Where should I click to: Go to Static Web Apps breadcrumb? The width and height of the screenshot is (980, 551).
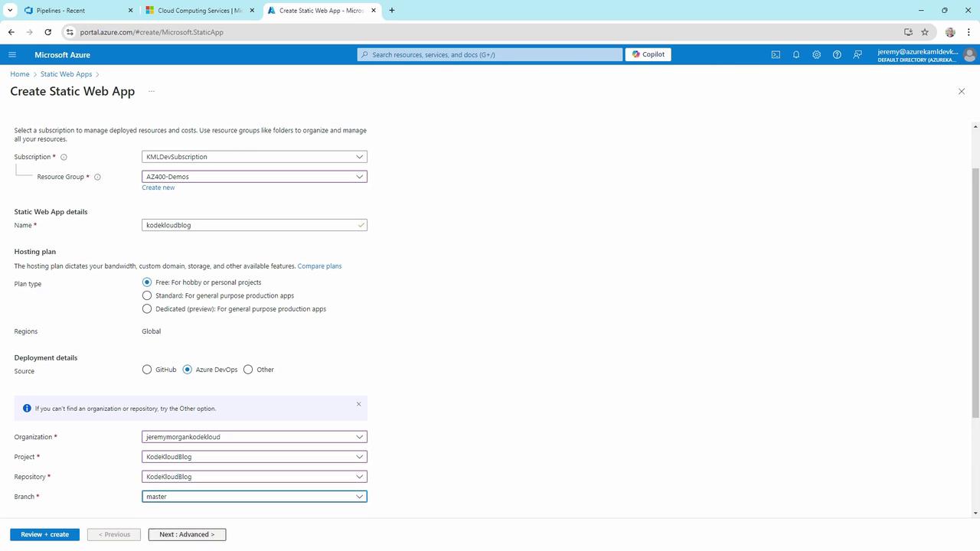[x=66, y=74]
